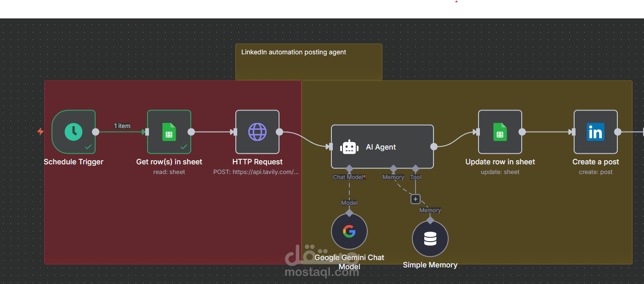Click the AI Agent node title
Screen dimensions: 644x284
pyautogui.click(x=381, y=147)
